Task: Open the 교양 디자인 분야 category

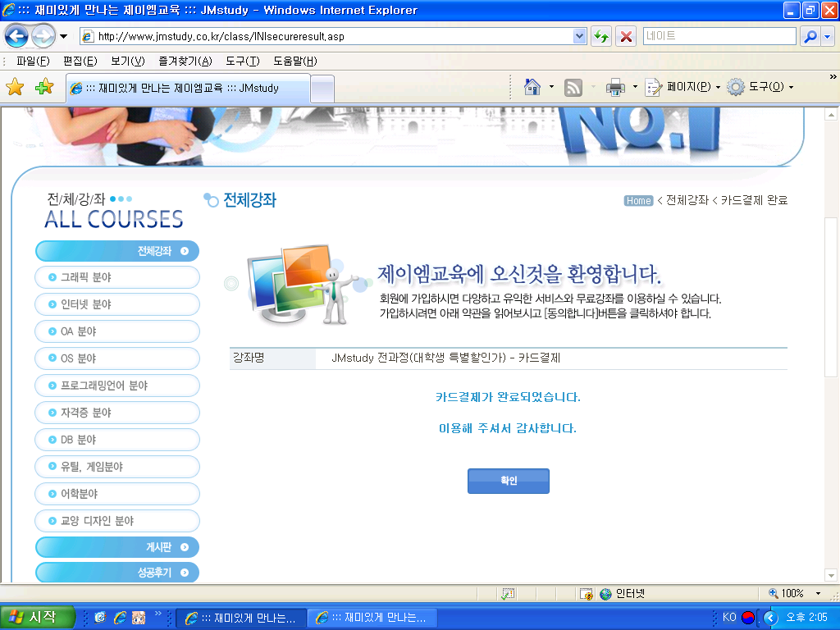Action: pyautogui.click(x=117, y=521)
